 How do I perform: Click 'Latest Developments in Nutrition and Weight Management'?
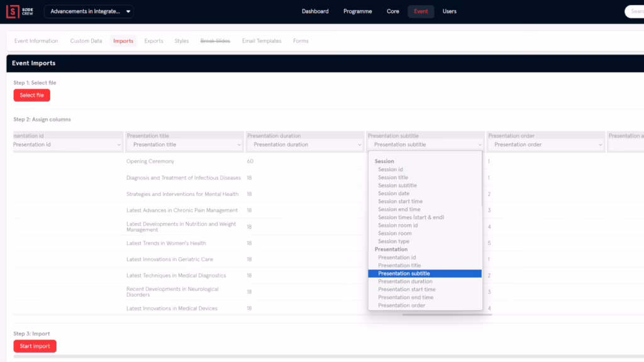181,226
